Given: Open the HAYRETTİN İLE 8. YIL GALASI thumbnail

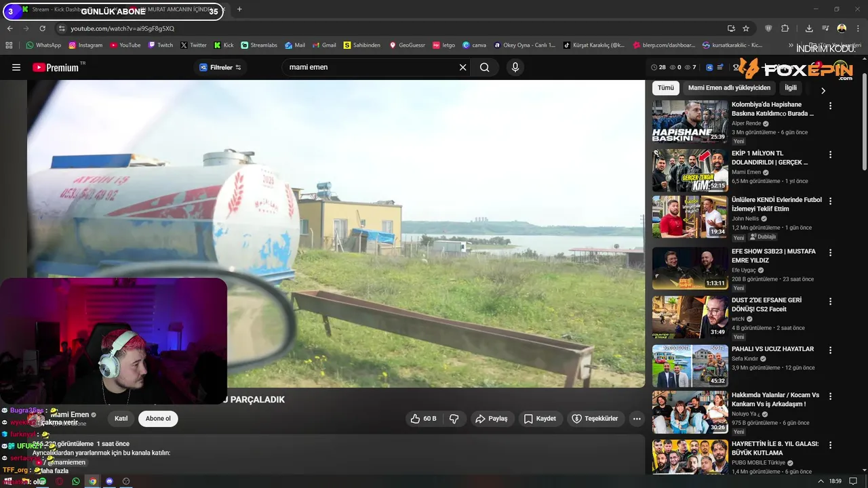Looking at the screenshot, I should (x=690, y=457).
